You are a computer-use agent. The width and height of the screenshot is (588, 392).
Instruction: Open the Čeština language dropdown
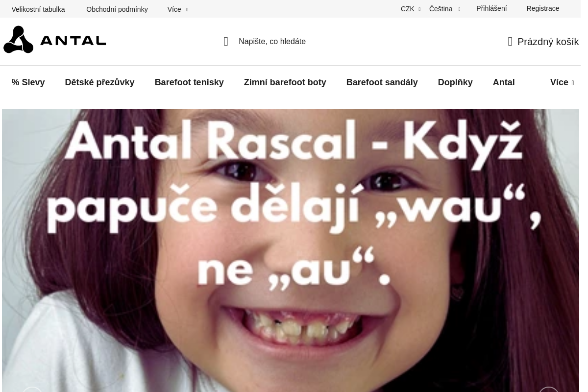point(444,9)
